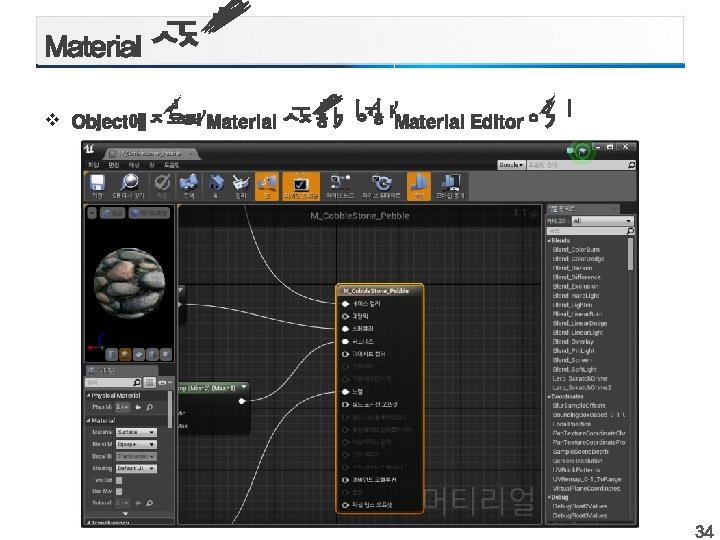Click the second view mode button in preview viewport

tap(149, 213)
